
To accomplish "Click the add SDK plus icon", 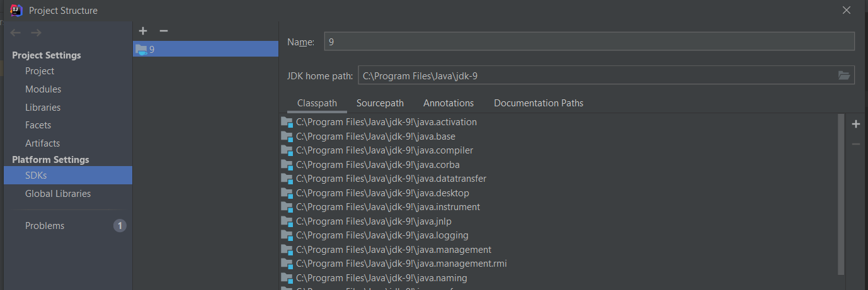I will (x=143, y=31).
